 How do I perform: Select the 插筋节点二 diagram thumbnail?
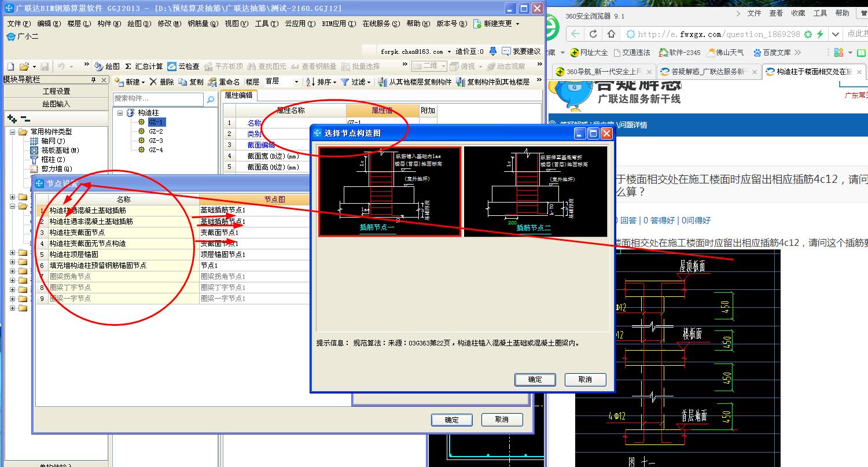tap(535, 192)
